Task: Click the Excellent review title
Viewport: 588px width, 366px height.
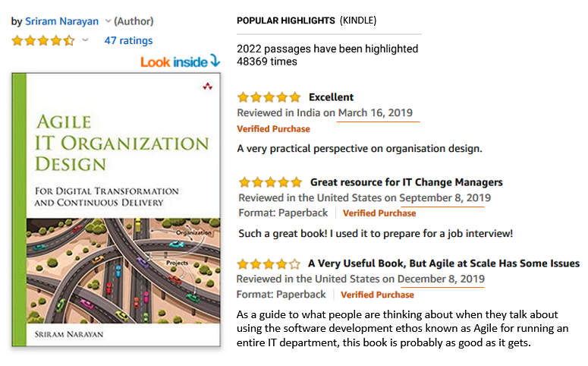Action: click(x=331, y=97)
